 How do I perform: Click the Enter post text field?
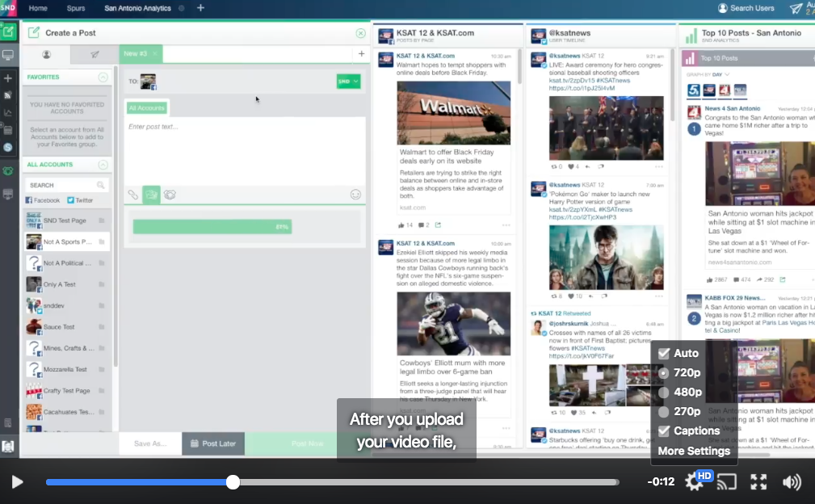coord(244,151)
